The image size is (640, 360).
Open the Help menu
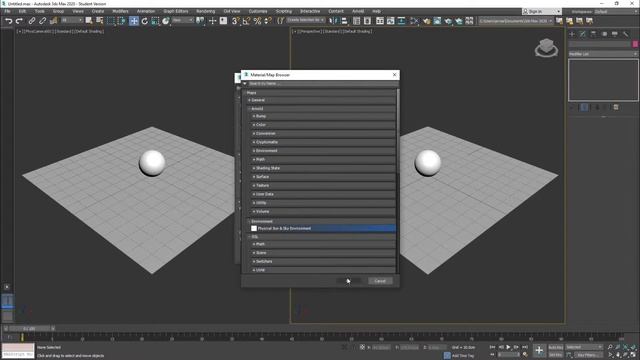[377, 11]
